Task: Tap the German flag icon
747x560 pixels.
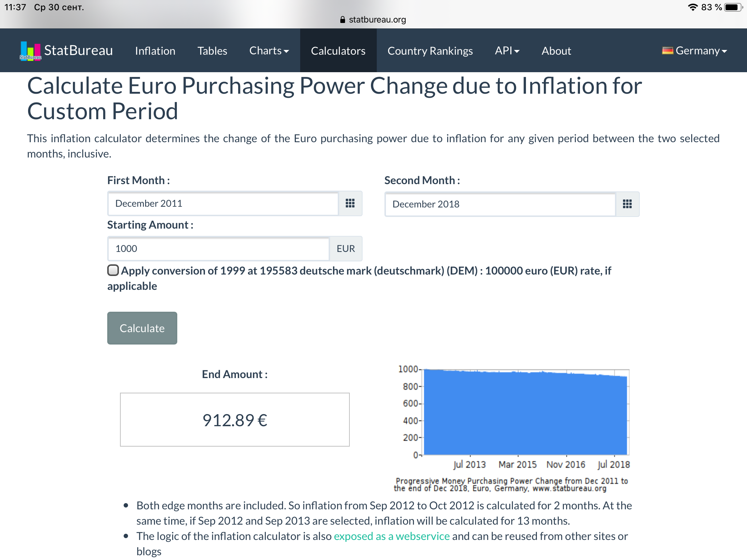Action: click(667, 51)
